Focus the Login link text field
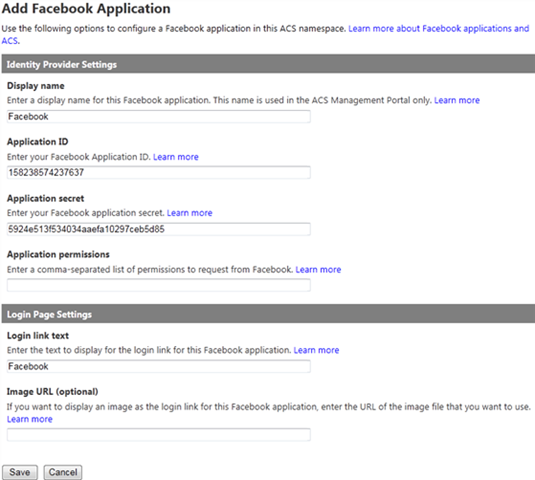The image size is (535, 480). [x=159, y=366]
